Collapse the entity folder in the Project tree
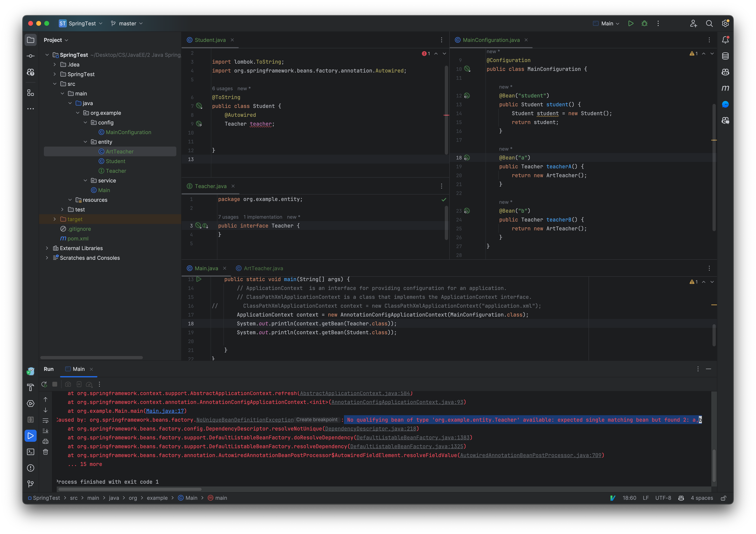 (86, 142)
